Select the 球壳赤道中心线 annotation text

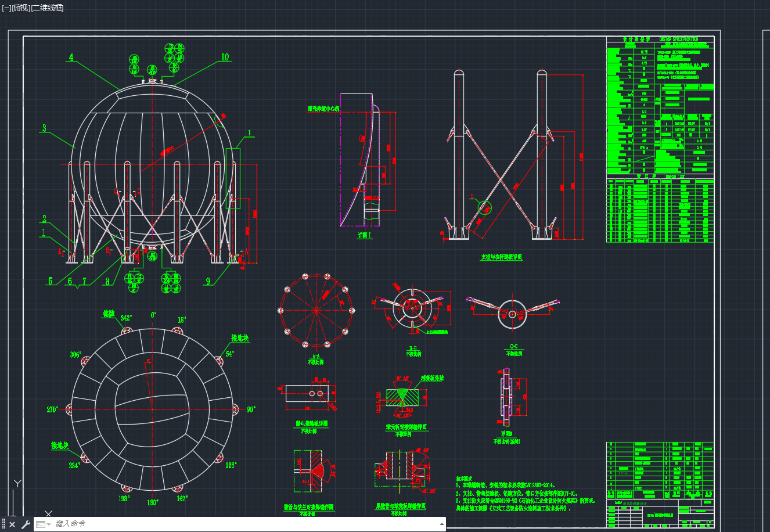pyautogui.click(x=323, y=109)
